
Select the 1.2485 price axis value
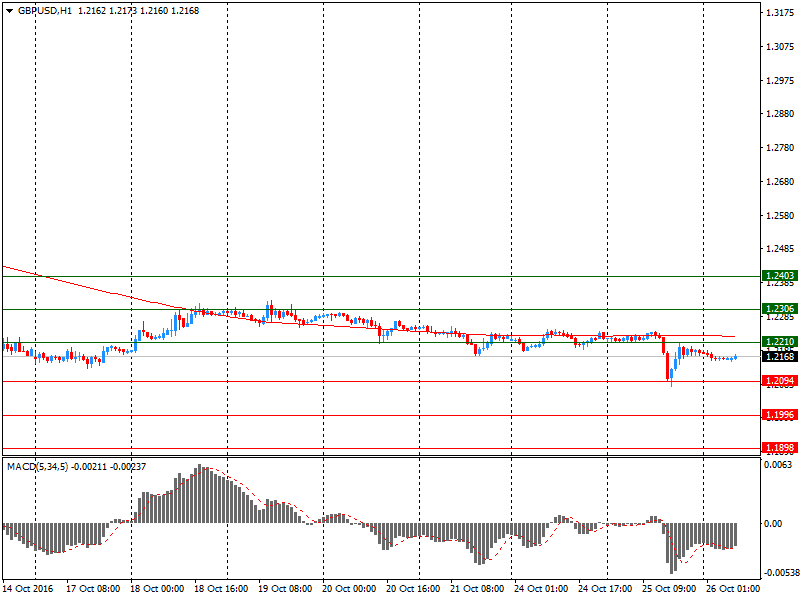780,249
